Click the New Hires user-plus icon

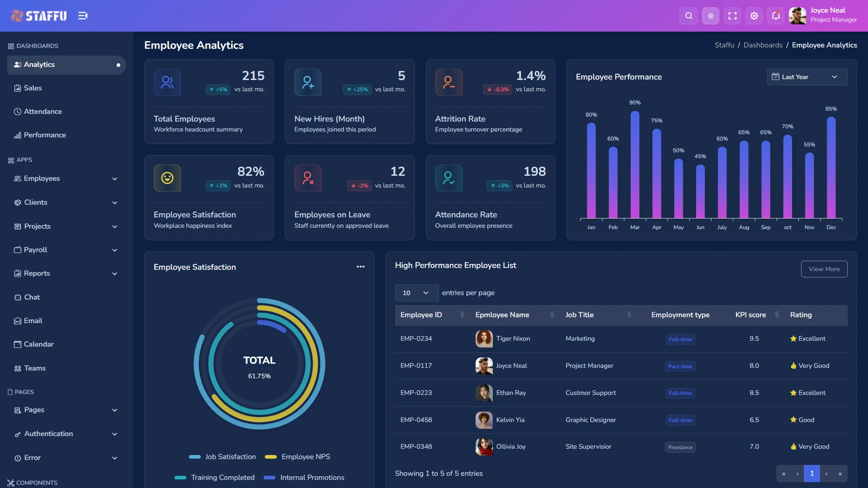point(308,82)
